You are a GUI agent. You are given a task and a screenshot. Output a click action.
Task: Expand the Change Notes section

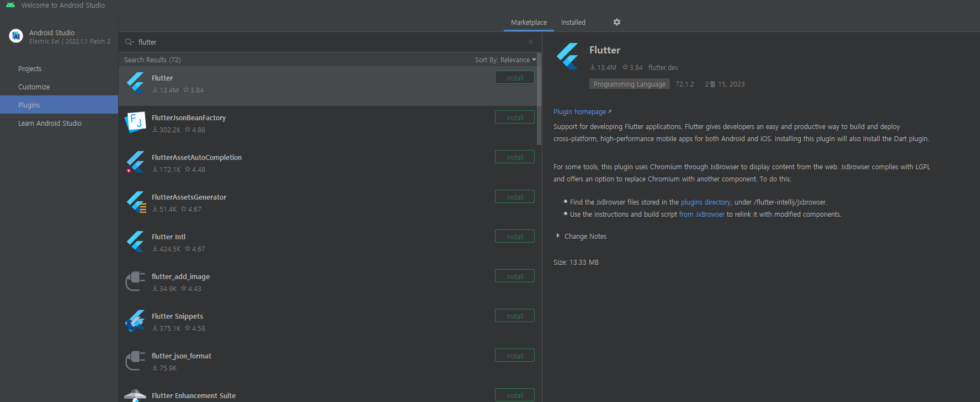point(558,236)
